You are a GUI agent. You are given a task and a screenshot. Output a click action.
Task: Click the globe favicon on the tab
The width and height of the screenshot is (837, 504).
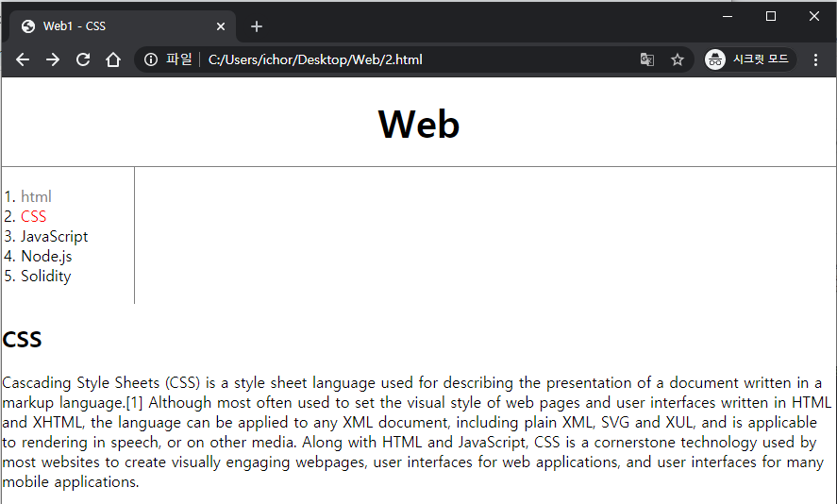(27, 26)
